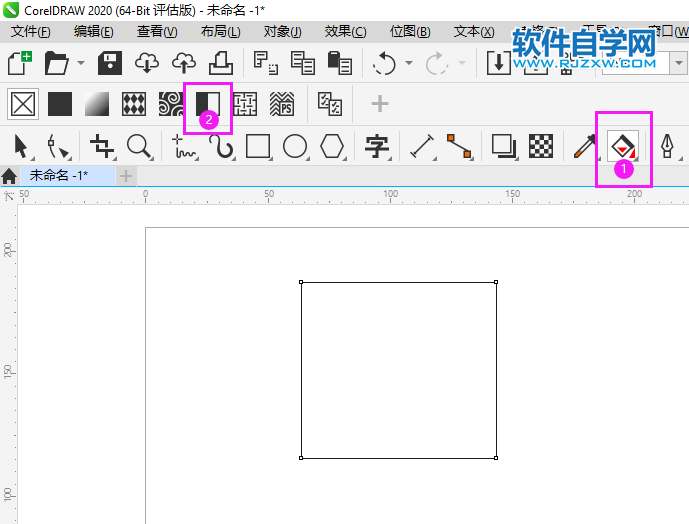Click the ruler origin corner icon
The height and width of the screenshot is (524, 689).
click(x=8, y=196)
